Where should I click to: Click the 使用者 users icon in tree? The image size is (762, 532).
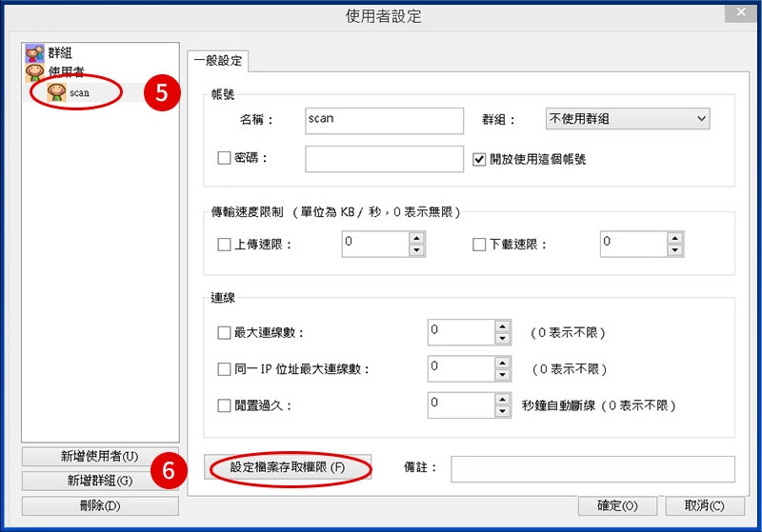tap(34, 72)
